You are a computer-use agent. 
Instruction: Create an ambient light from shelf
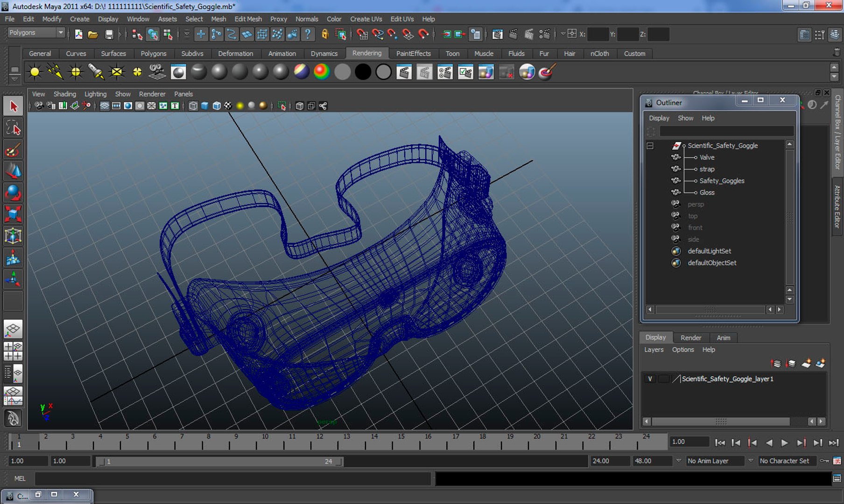pyautogui.click(x=35, y=72)
